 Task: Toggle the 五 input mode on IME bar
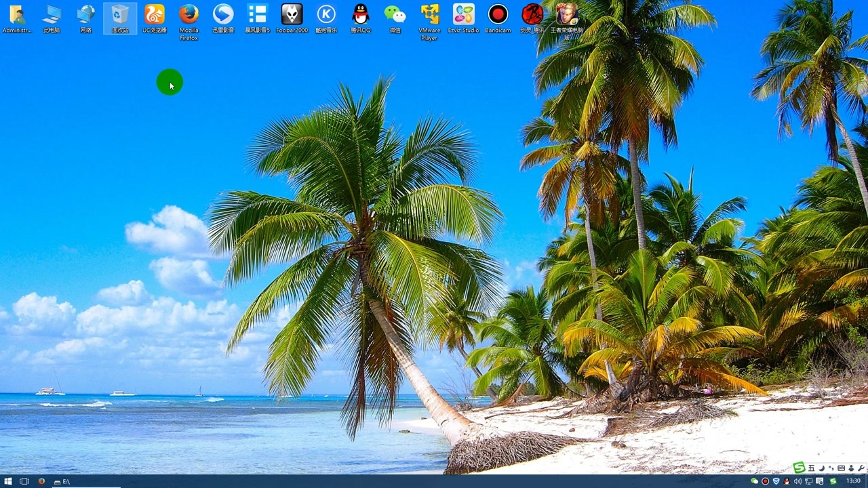coord(811,468)
